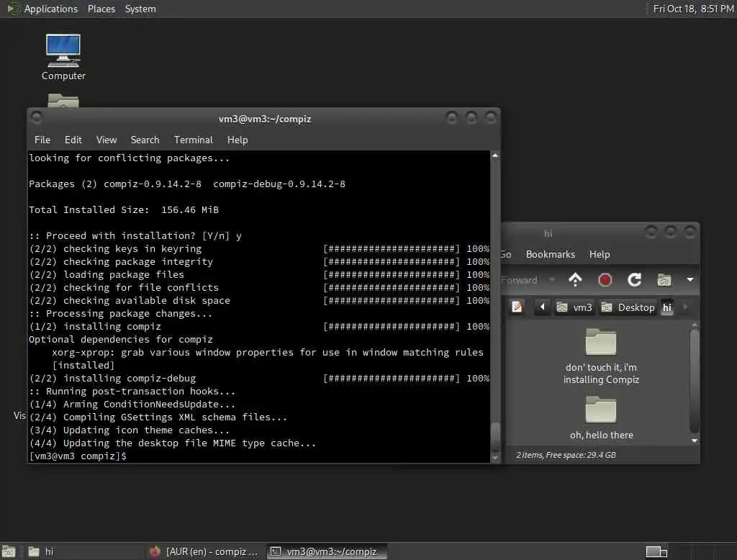Select the "oh, hello there" folder

(x=601, y=418)
